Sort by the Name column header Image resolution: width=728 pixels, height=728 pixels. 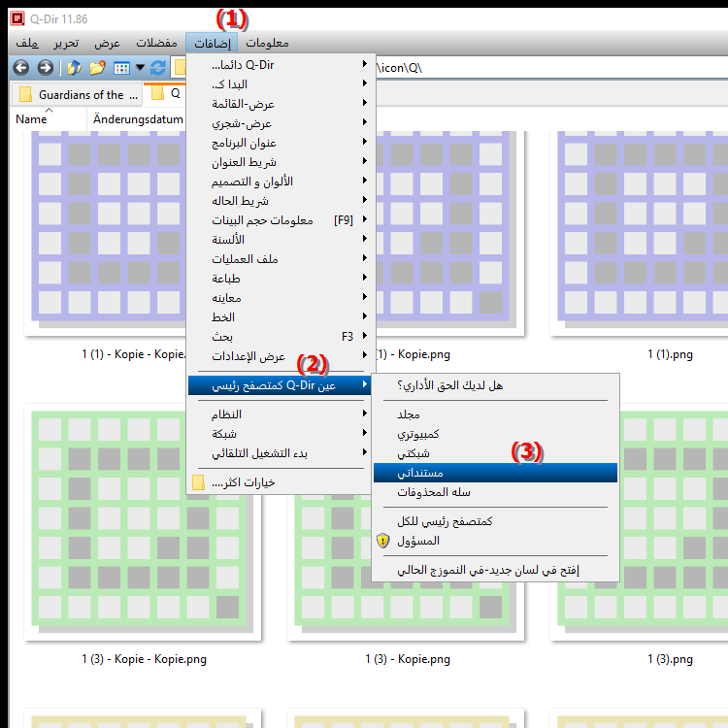tap(49, 118)
